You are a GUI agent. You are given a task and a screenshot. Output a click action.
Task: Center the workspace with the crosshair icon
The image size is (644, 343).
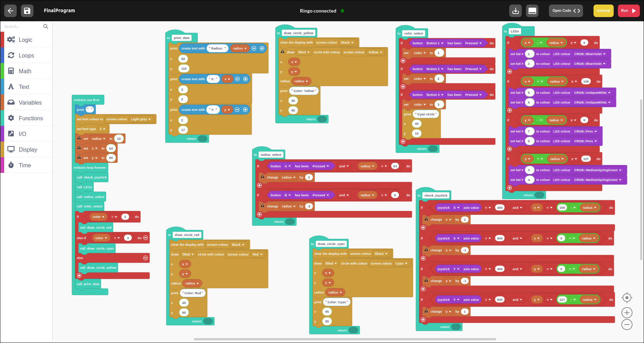tap(627, 298)
